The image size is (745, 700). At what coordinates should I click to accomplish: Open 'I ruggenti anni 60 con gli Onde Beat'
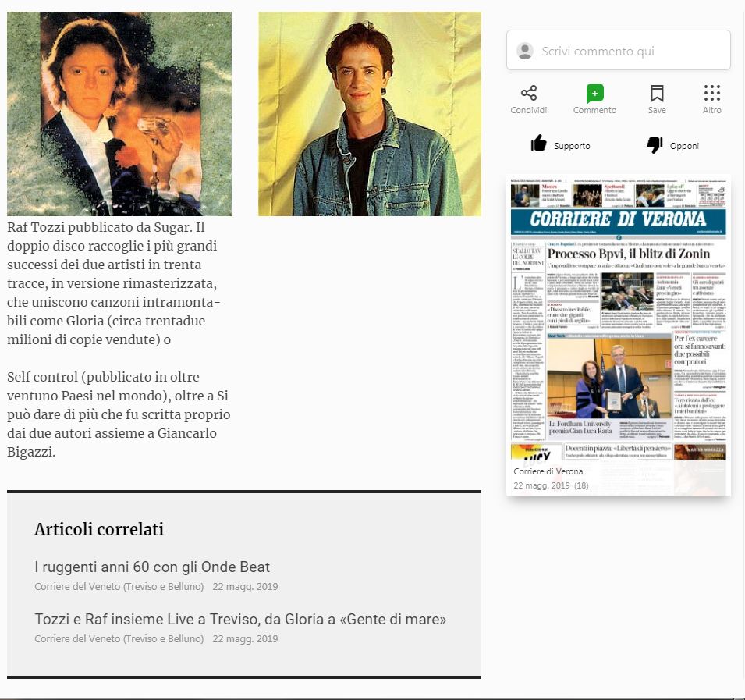[x=152, y=567]
